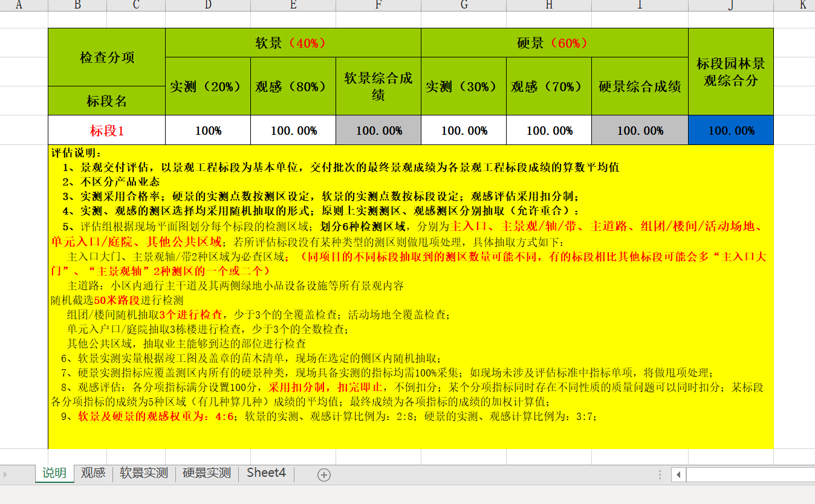The width and height of the screenshot is (815, 504).
Task: Select the 实测（20%） cell
Action: 208,86
